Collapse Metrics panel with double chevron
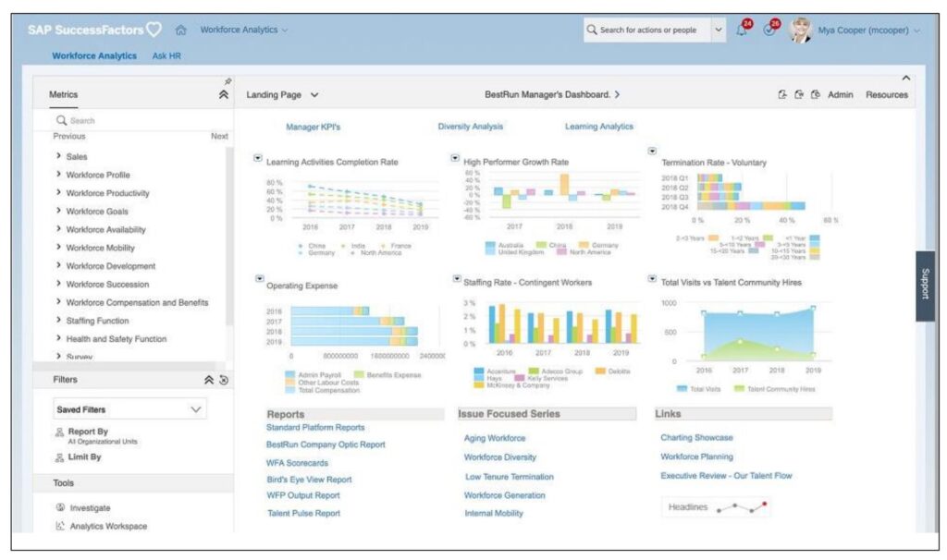 tap(224, 95)
